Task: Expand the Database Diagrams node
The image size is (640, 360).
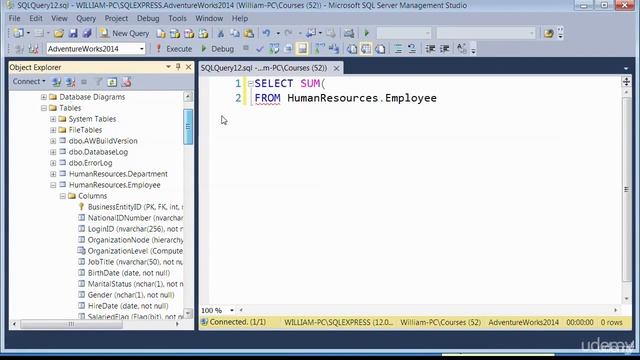Action: [x=44, y=97]
